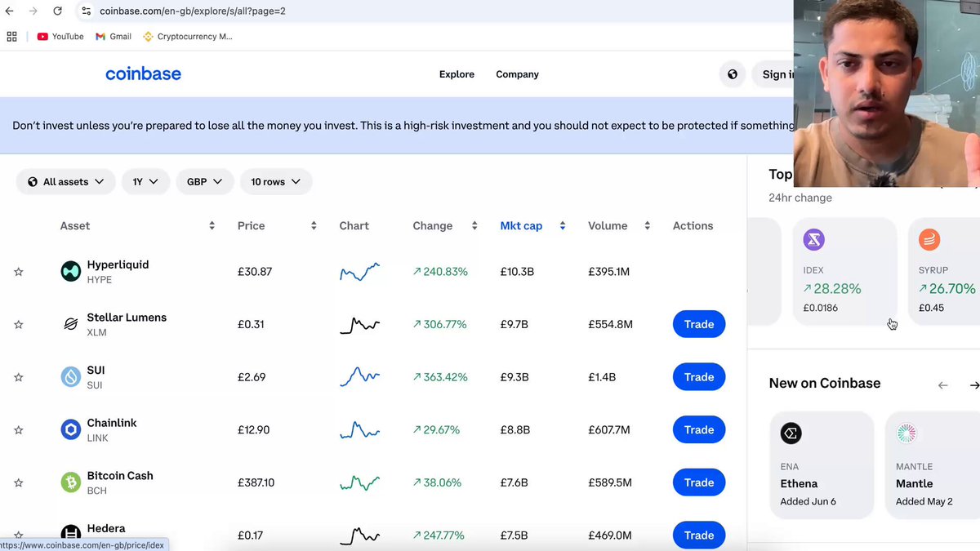Open the Bitcoin Cash asset name
This screenshot has height=551, width=980.
(x=120, y=476)
